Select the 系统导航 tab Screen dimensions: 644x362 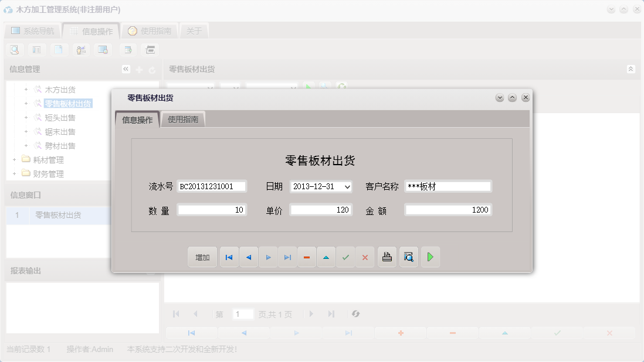coord(36,30)
